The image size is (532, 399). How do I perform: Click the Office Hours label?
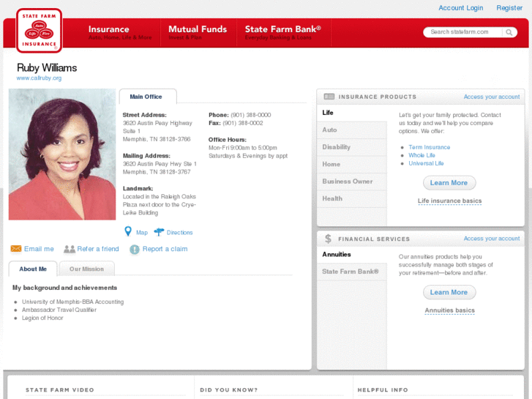point(228,140)
